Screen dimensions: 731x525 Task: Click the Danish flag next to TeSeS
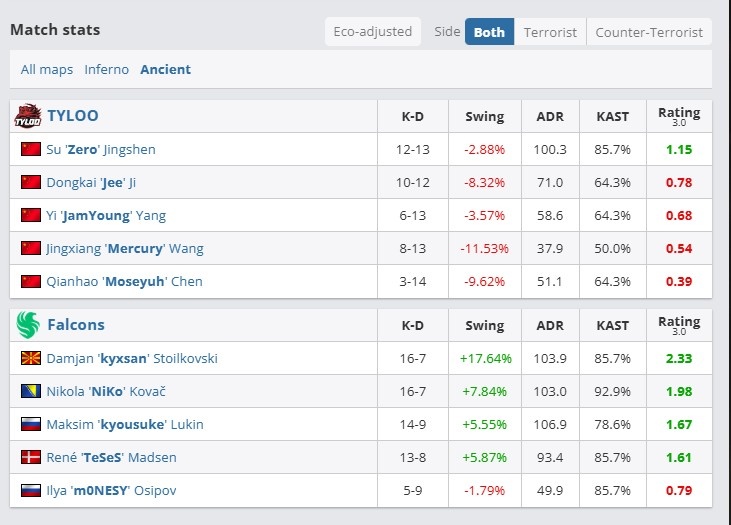click(x=30, y=457)
